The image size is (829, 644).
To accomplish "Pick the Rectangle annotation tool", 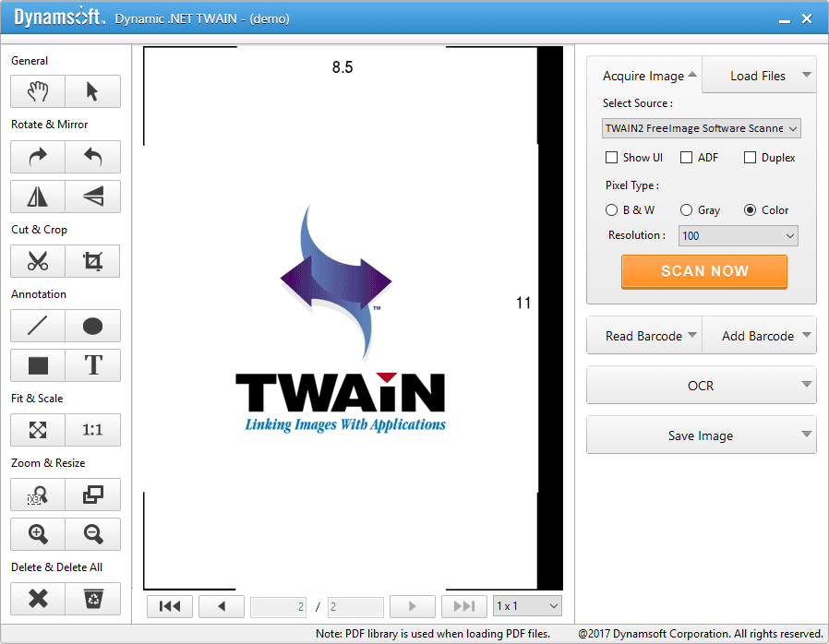I will tap(38, 365).
